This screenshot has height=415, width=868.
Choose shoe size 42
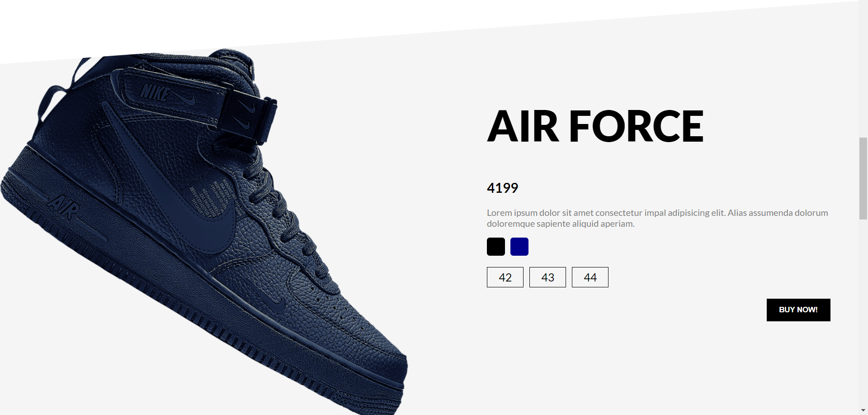505,277
